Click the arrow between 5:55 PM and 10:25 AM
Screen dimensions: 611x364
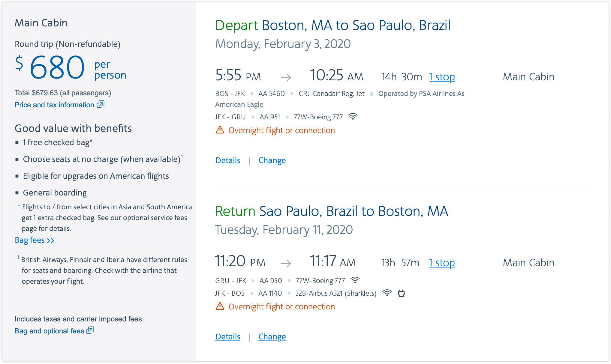pyautogui.click(x=286, y=78)
